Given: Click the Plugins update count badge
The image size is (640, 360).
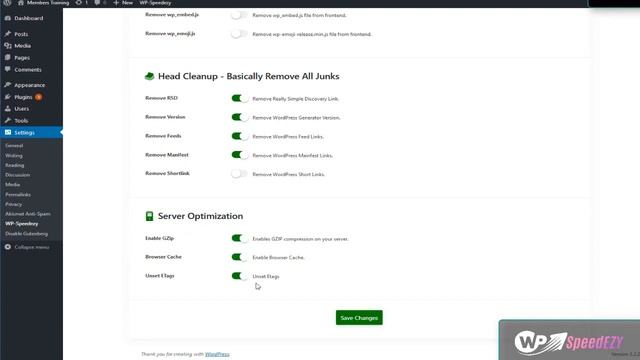Looking at the screenshot, I should point(38,97).
